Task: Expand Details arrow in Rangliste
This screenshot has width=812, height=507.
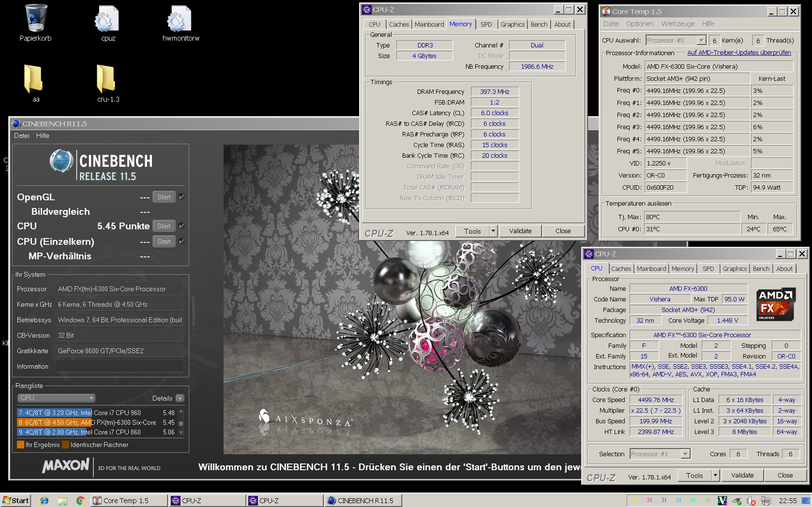Action: point(180,398)
